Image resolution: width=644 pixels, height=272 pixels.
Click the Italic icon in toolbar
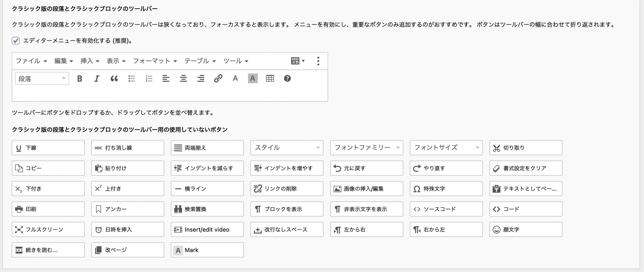[97, 79]
